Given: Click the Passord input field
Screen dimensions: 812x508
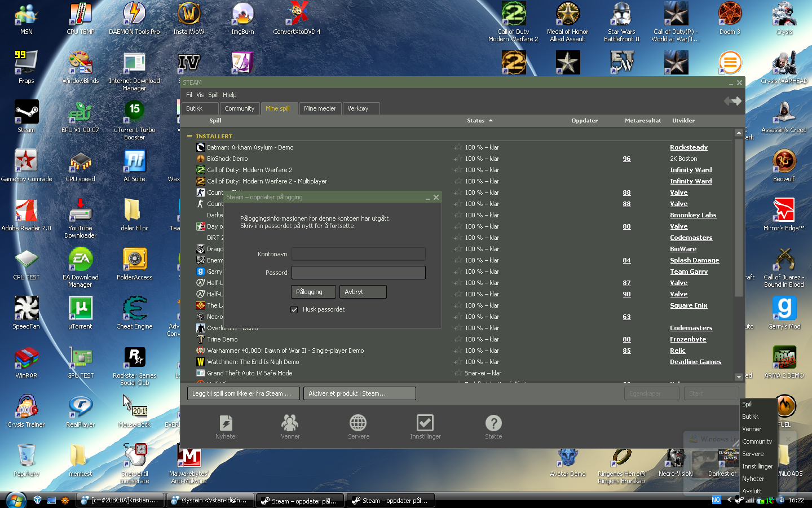Looking at the screenshot, I should (x=358, y=273).
